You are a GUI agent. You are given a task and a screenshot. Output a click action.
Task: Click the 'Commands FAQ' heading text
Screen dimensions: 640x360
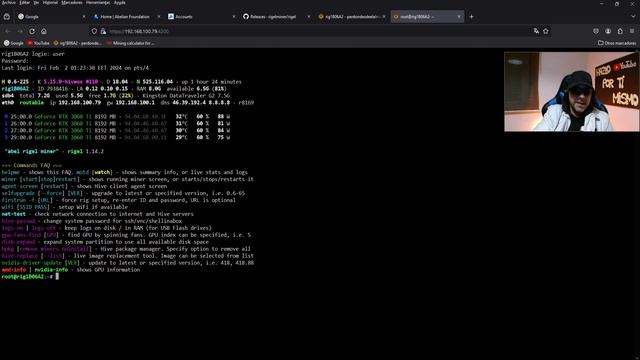pos(31,165)
